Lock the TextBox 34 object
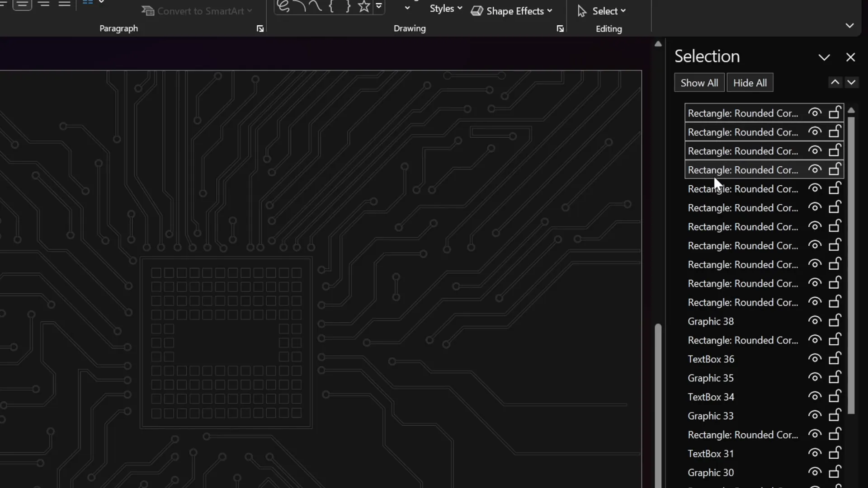 click(835, 397)
